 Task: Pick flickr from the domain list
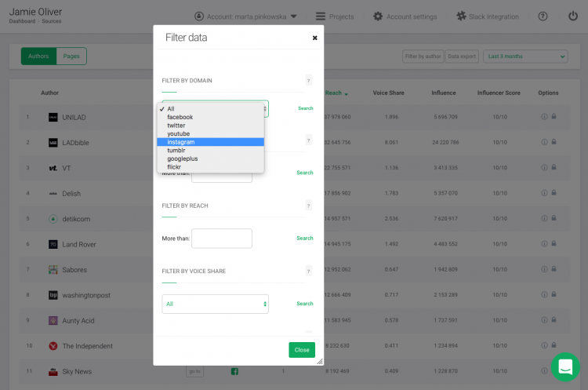coord(210,166)
